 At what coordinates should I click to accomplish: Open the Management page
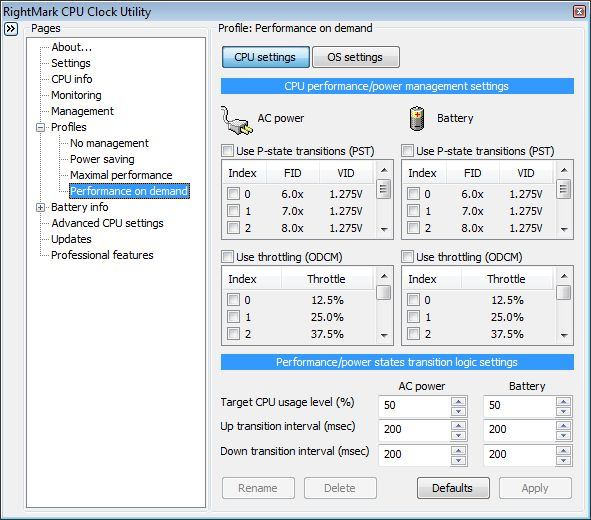82,111
